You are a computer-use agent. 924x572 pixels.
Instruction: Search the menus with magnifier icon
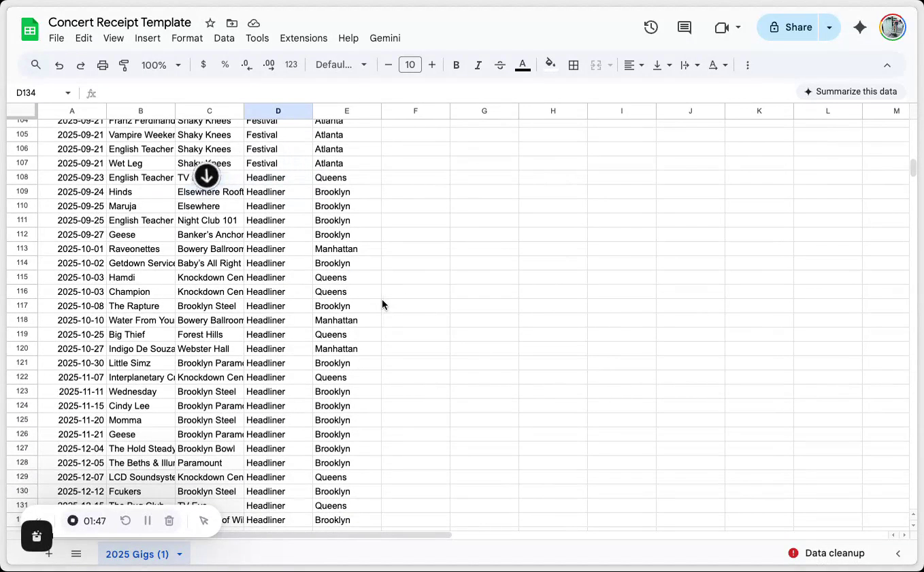tap(36, 65)
